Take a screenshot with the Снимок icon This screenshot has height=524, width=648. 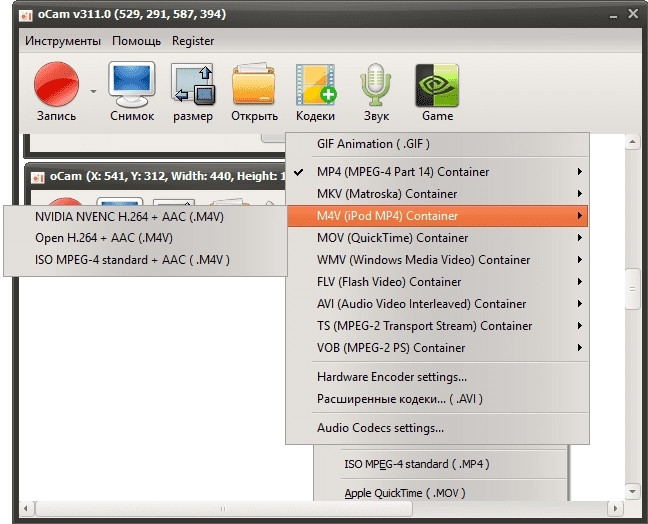point(132,85)
